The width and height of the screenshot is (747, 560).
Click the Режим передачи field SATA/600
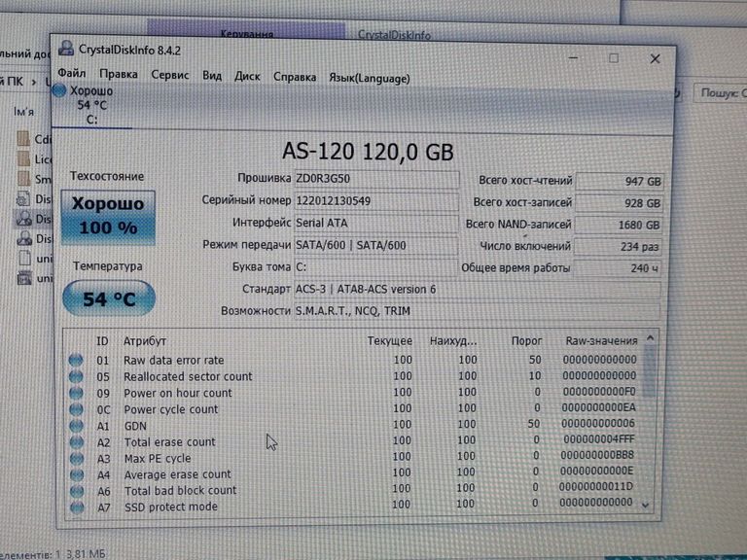376,245
